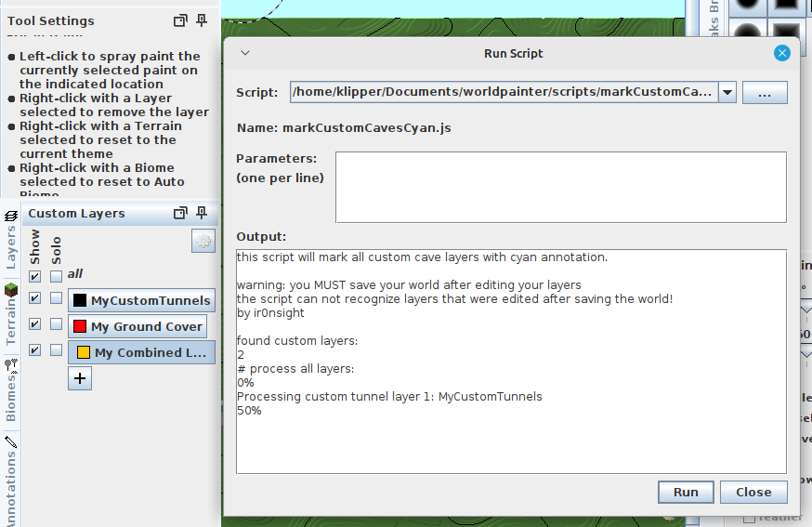Open the custom layers gear settings
This screenshot has width=812, height=527.
[x=203, y=242]
